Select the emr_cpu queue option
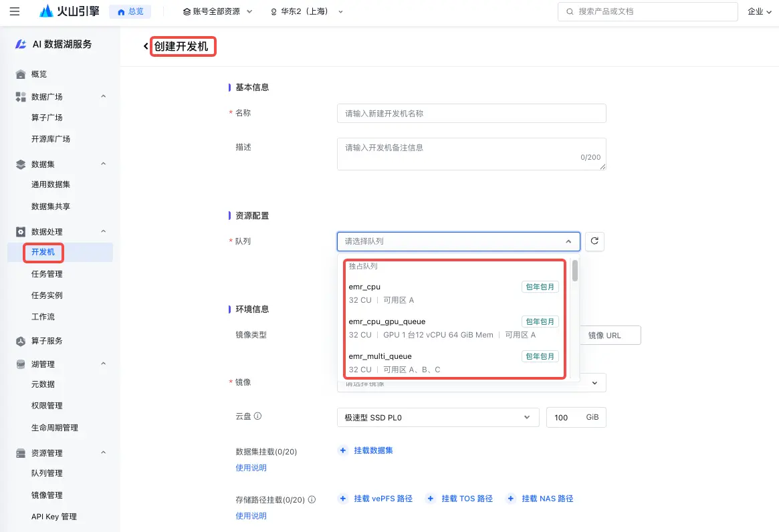Screen dimensions: 779x532 (453, 293)
